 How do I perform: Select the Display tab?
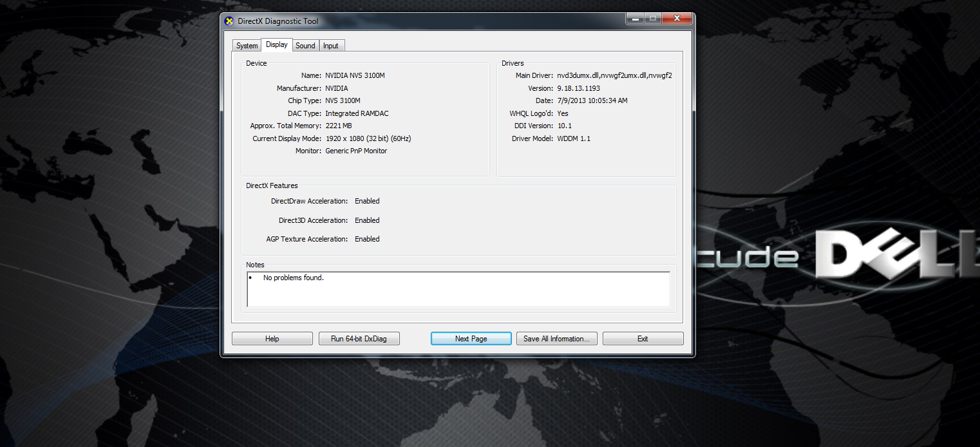(x=277, y=44)
